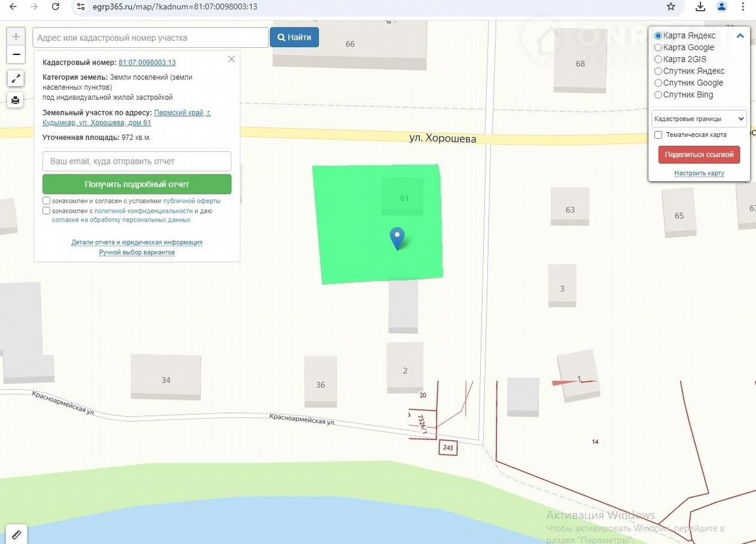Toggle fullscreen map view icon
756x544 pixels.
point(16,78)
